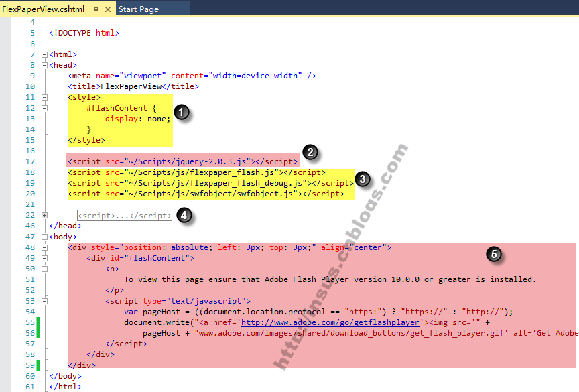Click the "display: none;" declaration
The width and height of the screenshot is (579, 392).
pyautogui.click(x=138, y=119)
